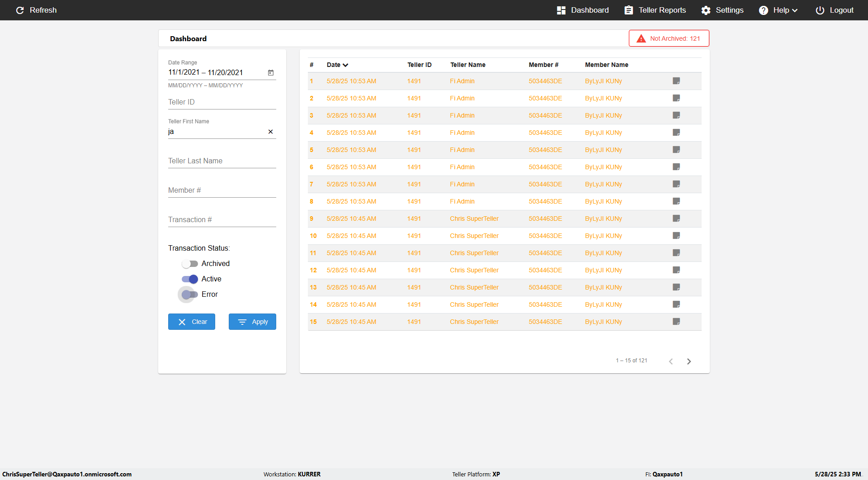The image size is (868, 480).
Task: Click member number 5034463DE in row 5
Action: [545, 150]
